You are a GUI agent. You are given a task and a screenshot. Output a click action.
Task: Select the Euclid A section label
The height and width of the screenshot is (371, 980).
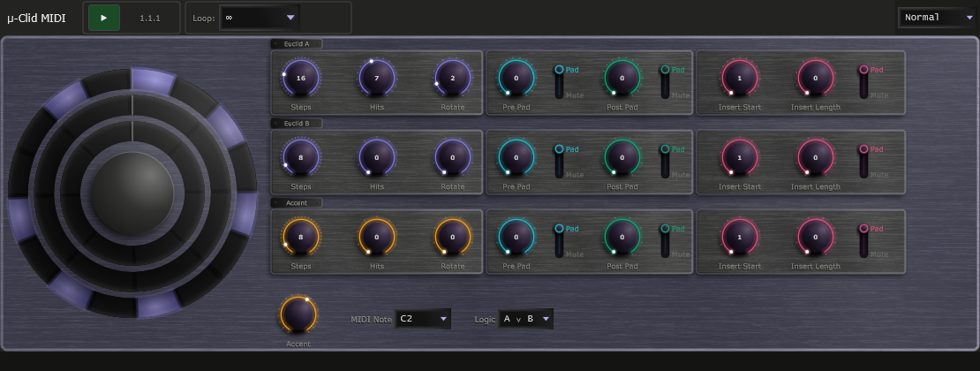297,44
